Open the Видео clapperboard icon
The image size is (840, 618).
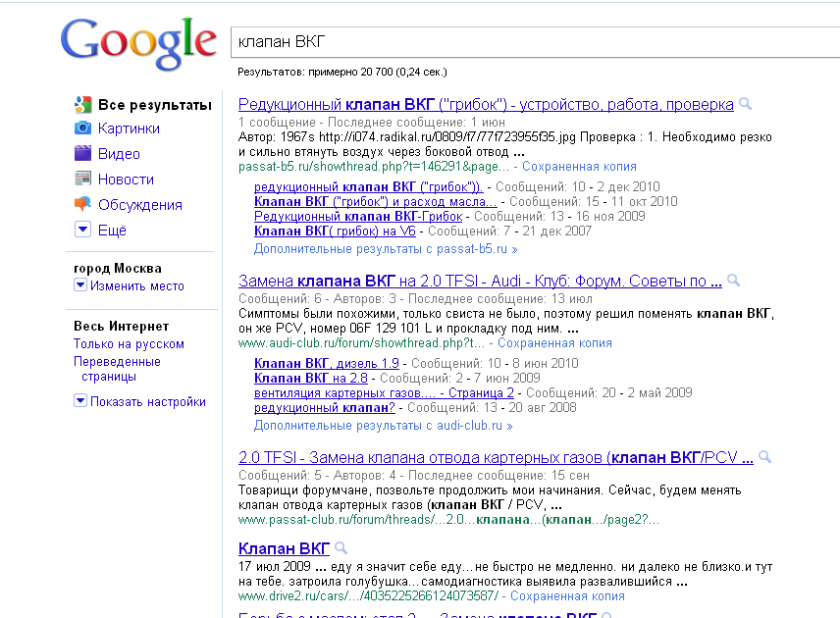(x=82, y=153)
